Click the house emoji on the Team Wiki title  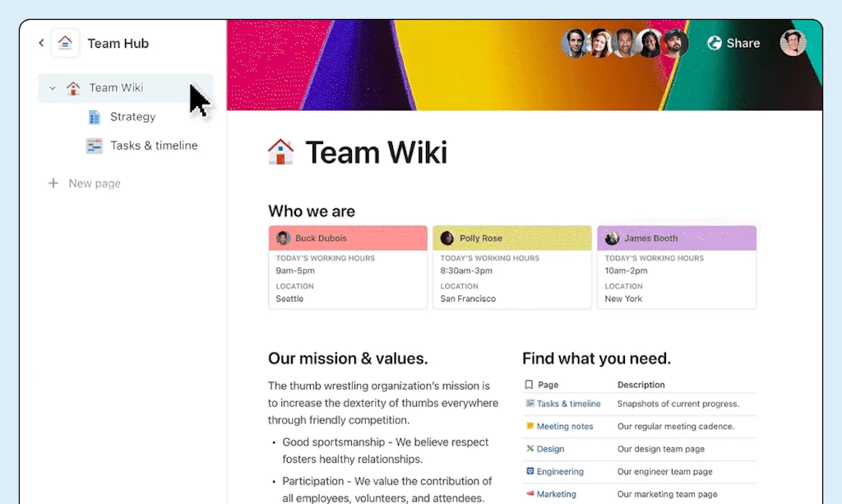[x=282, y=151]
